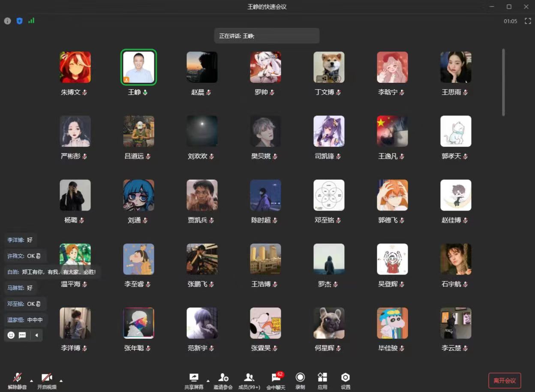Turn on camera with 开启视频
The image size is (535, 392).
tap(47, 380)
